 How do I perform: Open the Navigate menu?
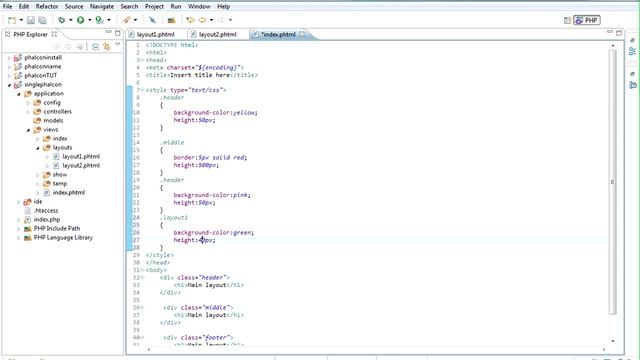pos(102,7)
